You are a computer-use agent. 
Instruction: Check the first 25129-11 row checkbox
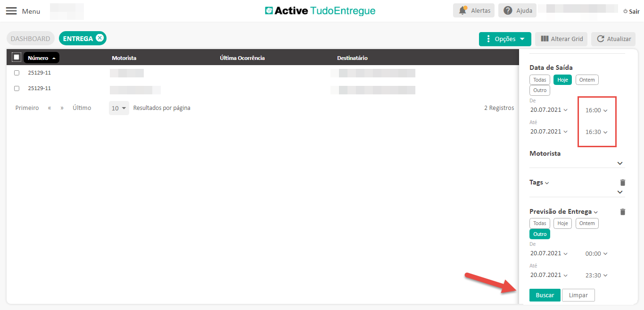pyautogui.click(x=17, y=73)
